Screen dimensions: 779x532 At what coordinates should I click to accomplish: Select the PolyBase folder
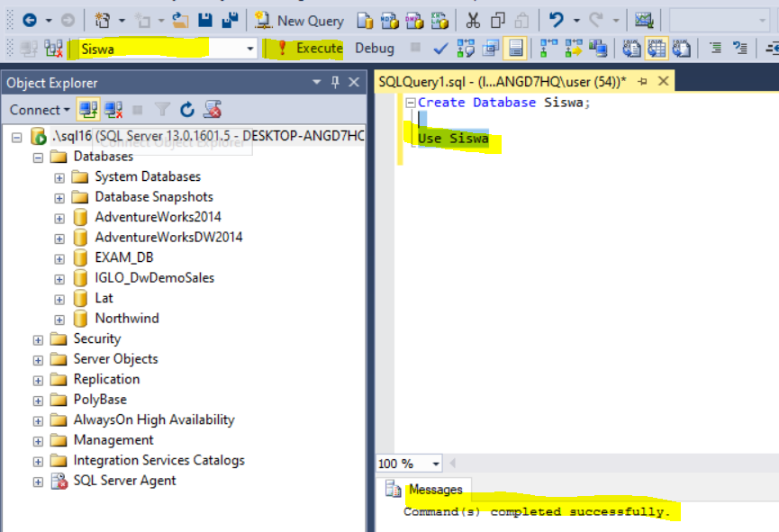click(x=100, y=400)
